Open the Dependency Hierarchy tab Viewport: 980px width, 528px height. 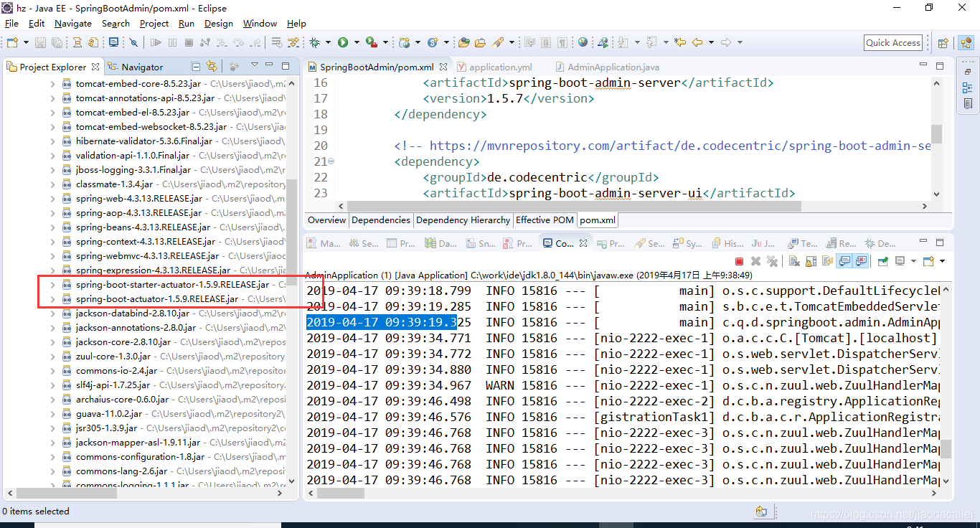[x=463, y=220]
